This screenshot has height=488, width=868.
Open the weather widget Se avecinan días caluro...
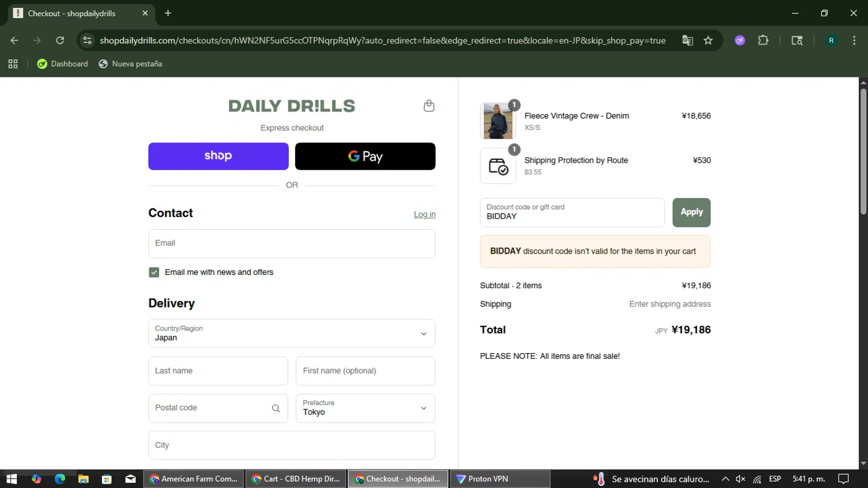point(651,479)
